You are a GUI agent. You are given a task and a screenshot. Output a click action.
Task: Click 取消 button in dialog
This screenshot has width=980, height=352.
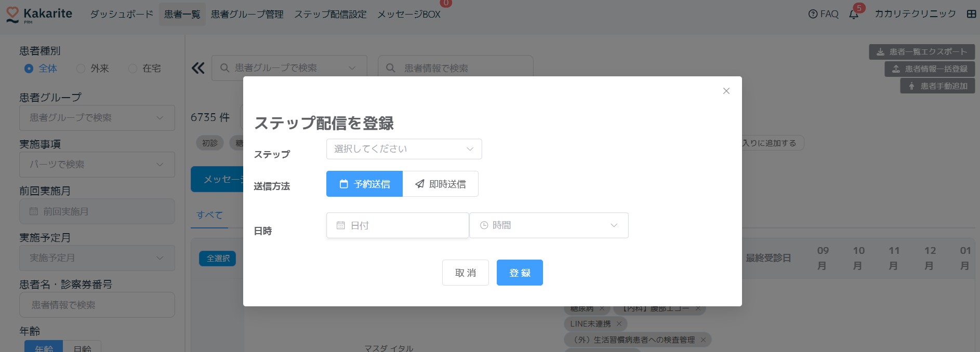click(466, 273)
